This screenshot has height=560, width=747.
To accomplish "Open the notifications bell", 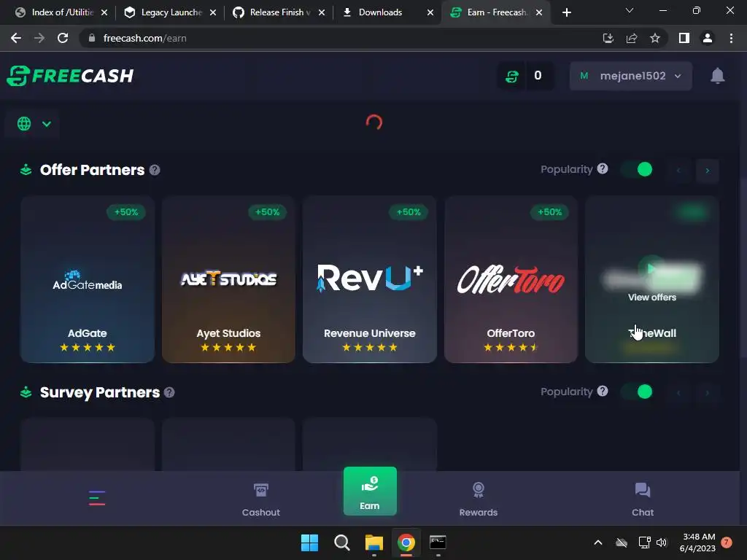I will [x=718, y=76].
